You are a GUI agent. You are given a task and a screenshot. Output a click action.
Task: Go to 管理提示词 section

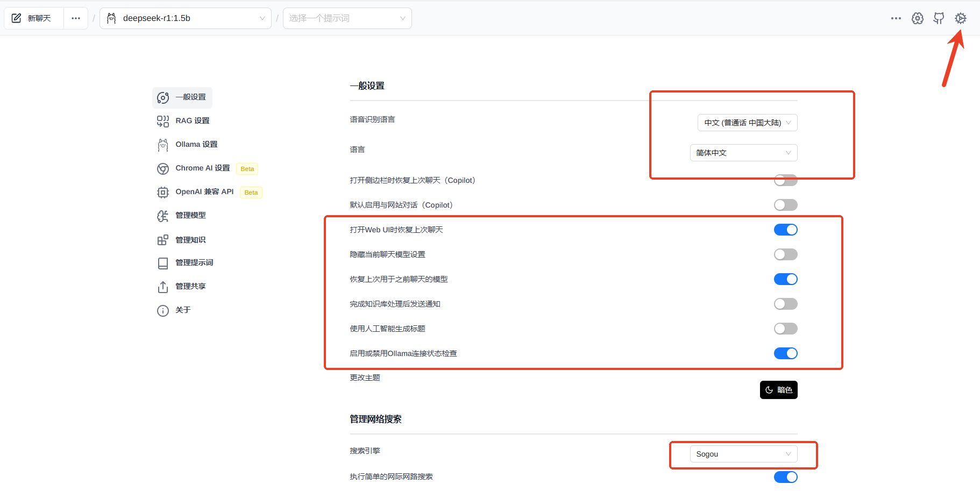click(x=194, y=262)
